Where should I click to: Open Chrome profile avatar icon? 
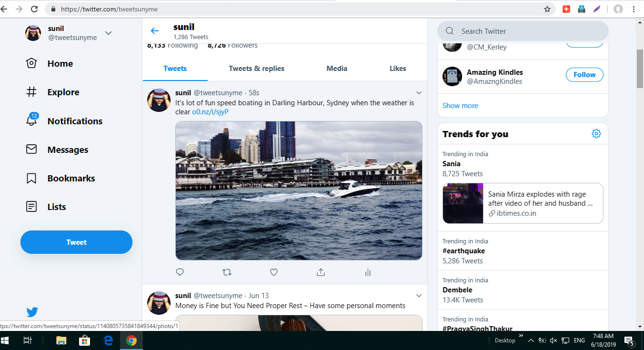click(x=618, y=9)
